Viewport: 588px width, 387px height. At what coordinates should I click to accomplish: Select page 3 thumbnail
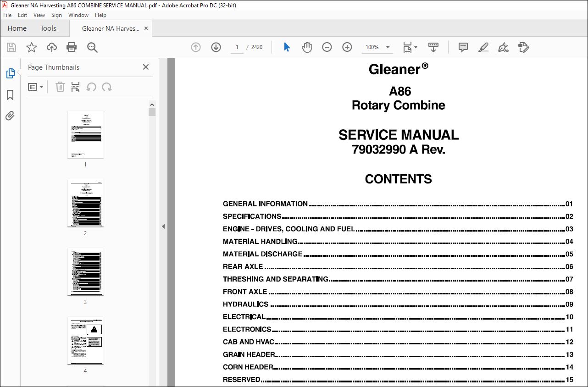click(85, 271)
